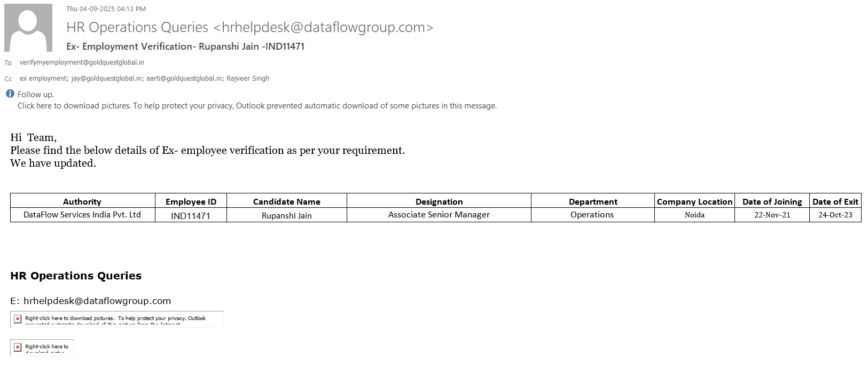Click the sender profile avatar picture
Viewport: 868px width, 366px height.
point(28,28)
